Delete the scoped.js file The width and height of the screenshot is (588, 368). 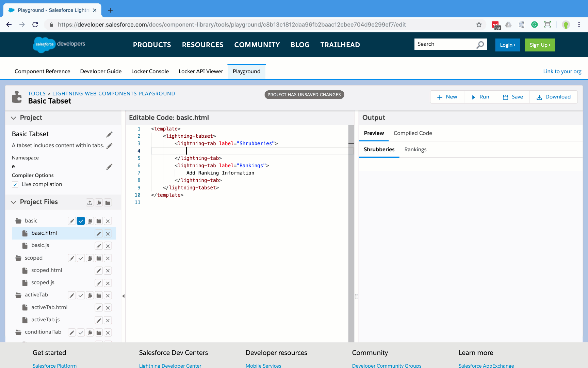[x=108, y=283]
